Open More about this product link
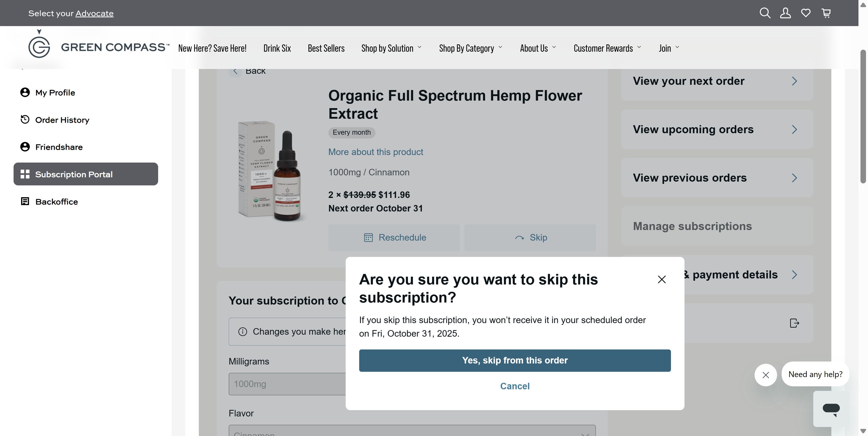Screen dimensions: 868x436 coord(376,152)
